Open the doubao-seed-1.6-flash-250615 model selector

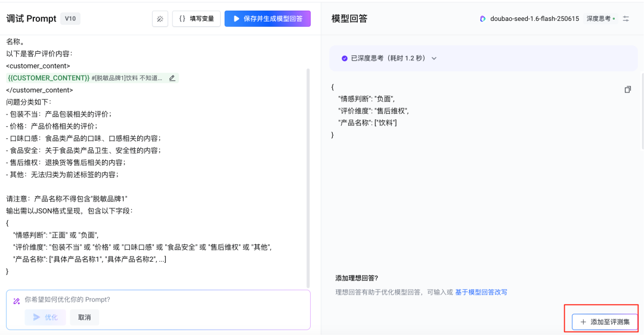click(534, 19)
